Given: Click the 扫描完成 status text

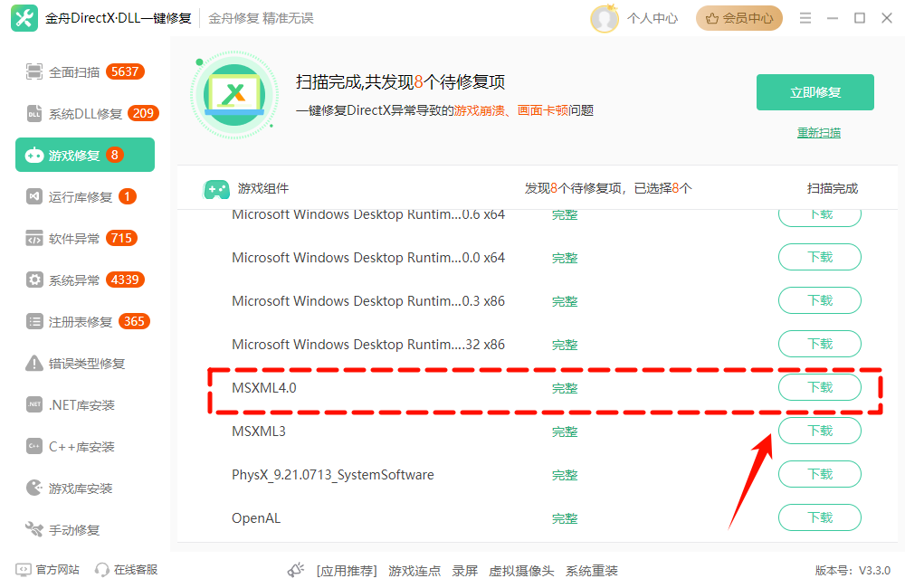Looking at the screenshot, I should 833,188.
